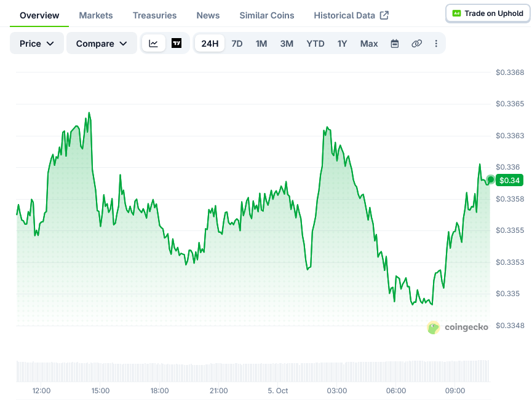Choose the Max time range

(x=369, y=44)
